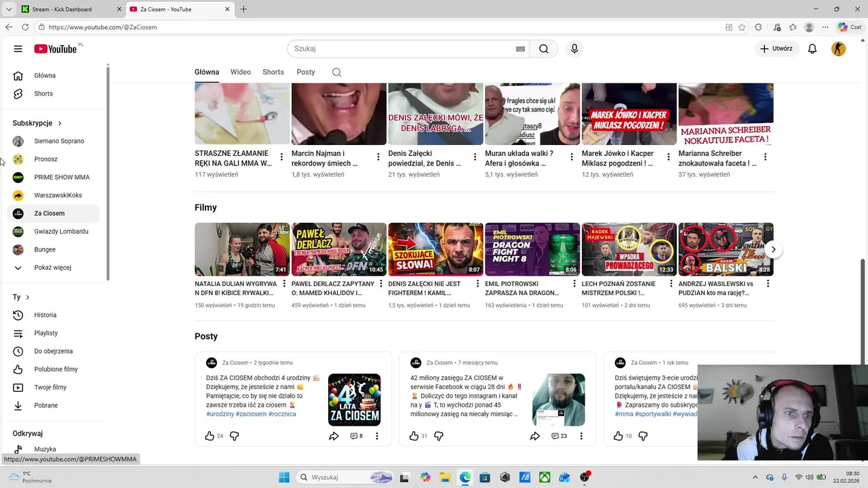Click the sidebar scrollbar
Viewport: 868px width, 488px height.
pos(108,173)
